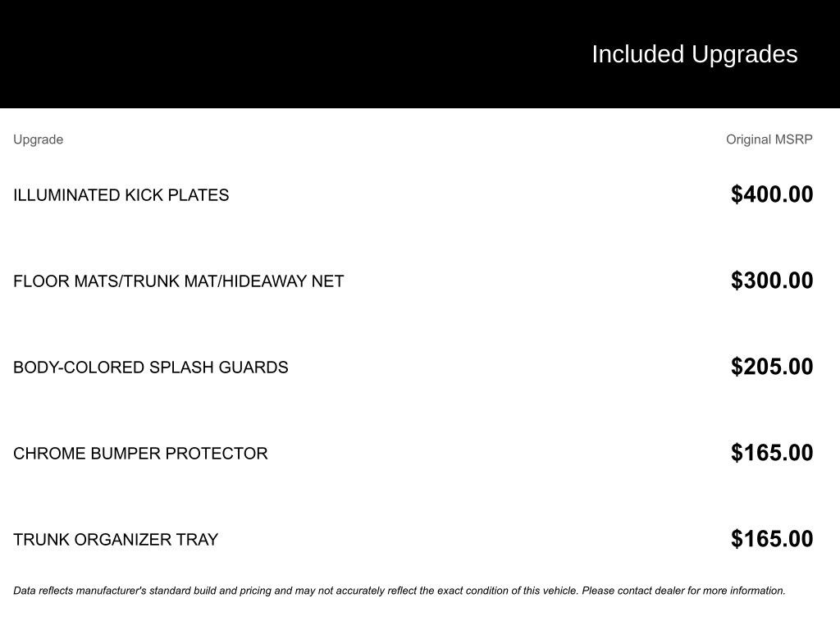Click the Chrome Bumper Protector $165.00 price
Image resolution: width=840 pixels, height=630 pixels.
pyautogui.click(x=772, y=453)
